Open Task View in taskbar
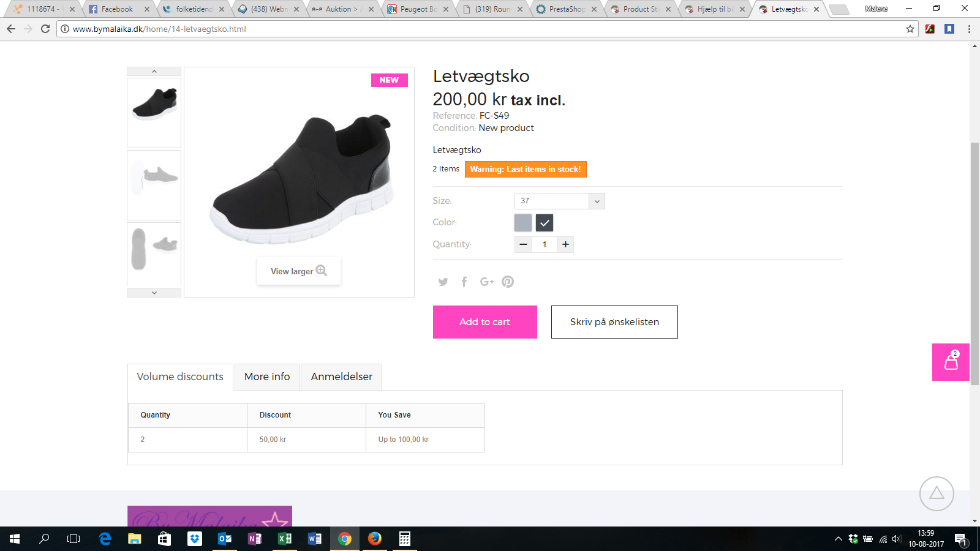This screenshot has height=551, width=980. click(x=73, y=539)
